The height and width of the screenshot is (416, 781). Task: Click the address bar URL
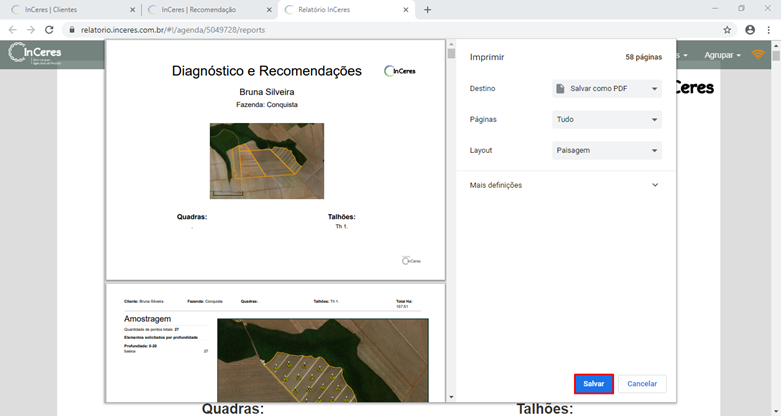coord(173,30)
